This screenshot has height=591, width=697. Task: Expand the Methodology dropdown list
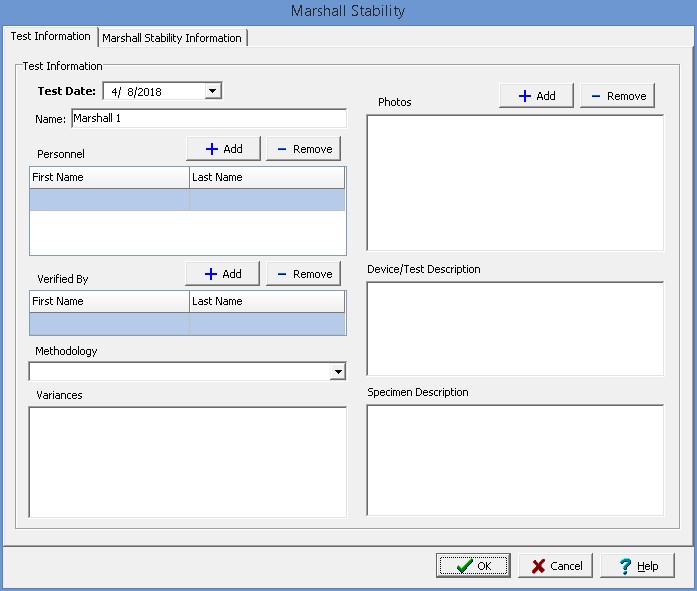337,372
